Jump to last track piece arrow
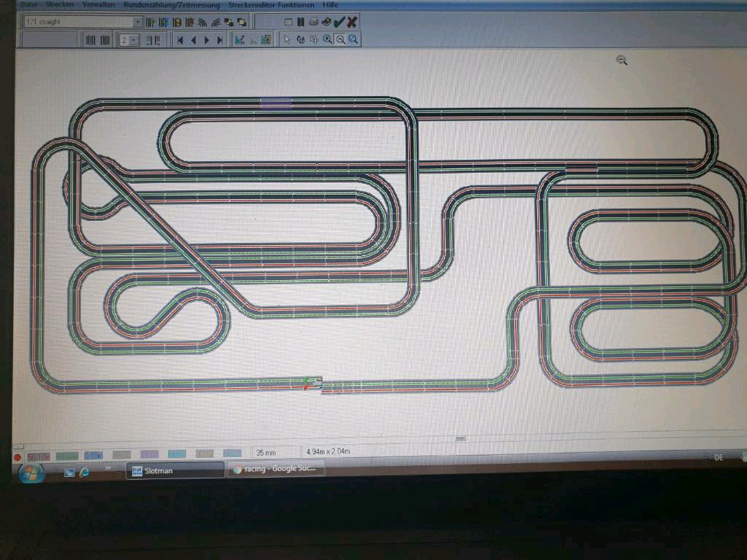The height and width of the screenshot is (560, 747). click(x=220, y=40)
